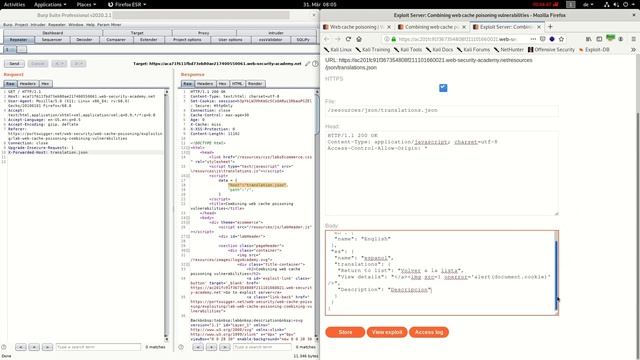Open the Applications menu in top bar
This screenshot has height=360, width=640.
(x=50, y=4)
